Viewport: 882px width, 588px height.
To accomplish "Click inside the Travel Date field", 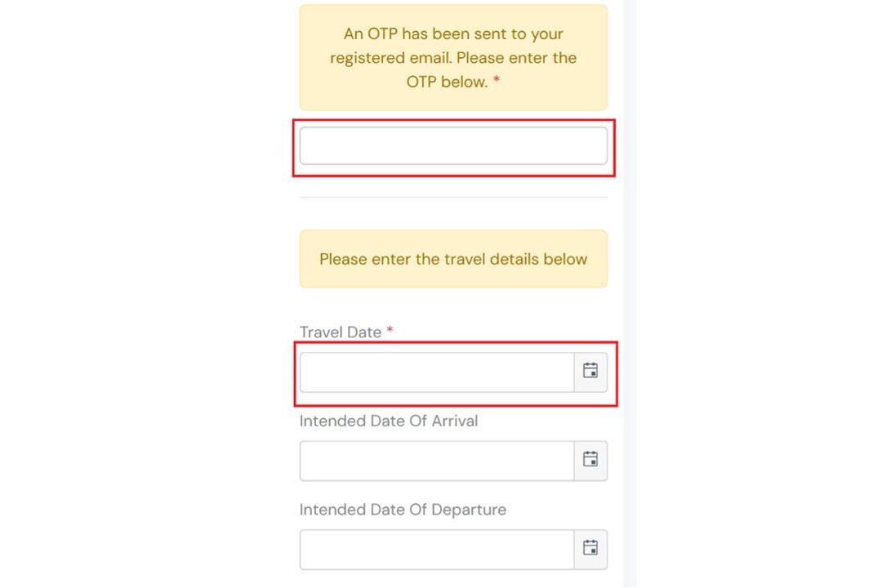I will point(437,372).
